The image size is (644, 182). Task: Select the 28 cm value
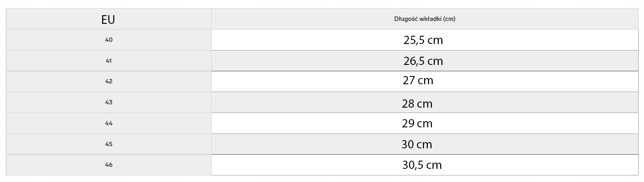[x=417, y=104]
